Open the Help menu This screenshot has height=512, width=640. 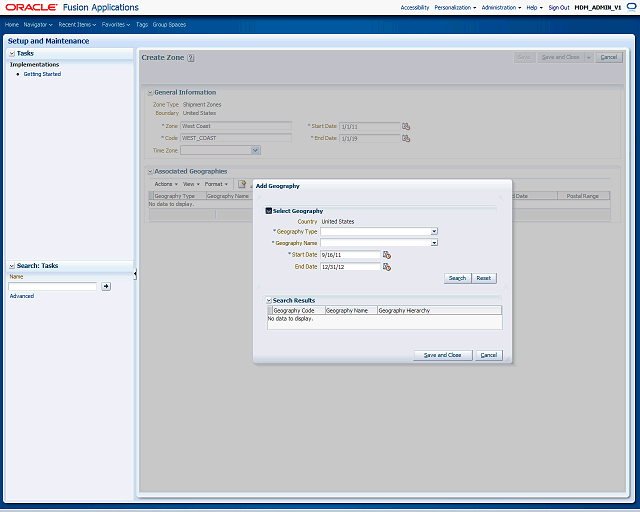coord(534,8)
